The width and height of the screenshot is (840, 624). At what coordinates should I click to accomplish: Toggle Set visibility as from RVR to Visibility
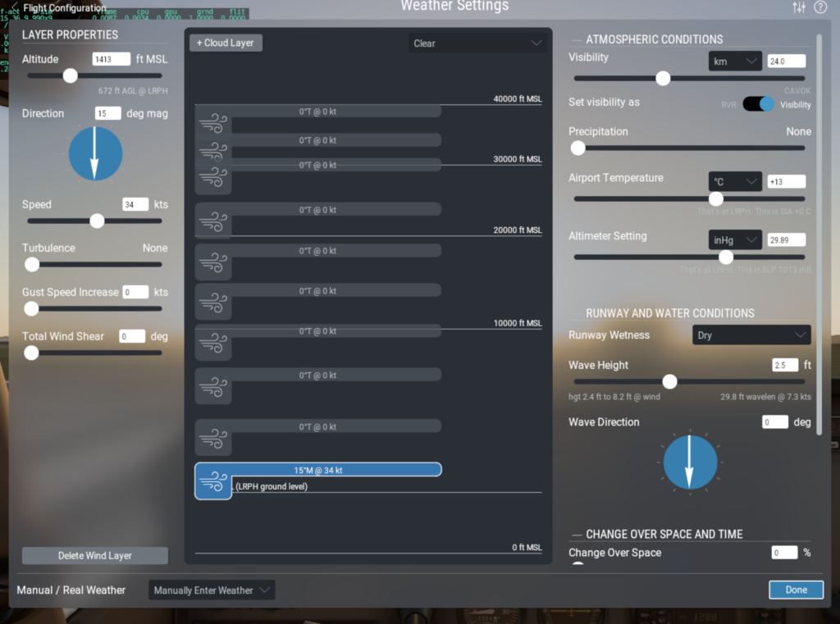759,104
